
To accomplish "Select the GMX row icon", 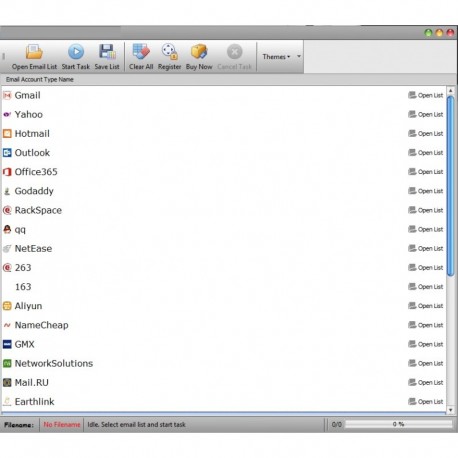I will pos(7,344).
